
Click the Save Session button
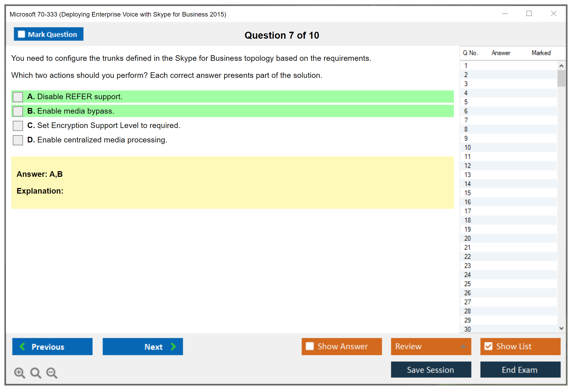pyautogui.click(x=431, y=370)
